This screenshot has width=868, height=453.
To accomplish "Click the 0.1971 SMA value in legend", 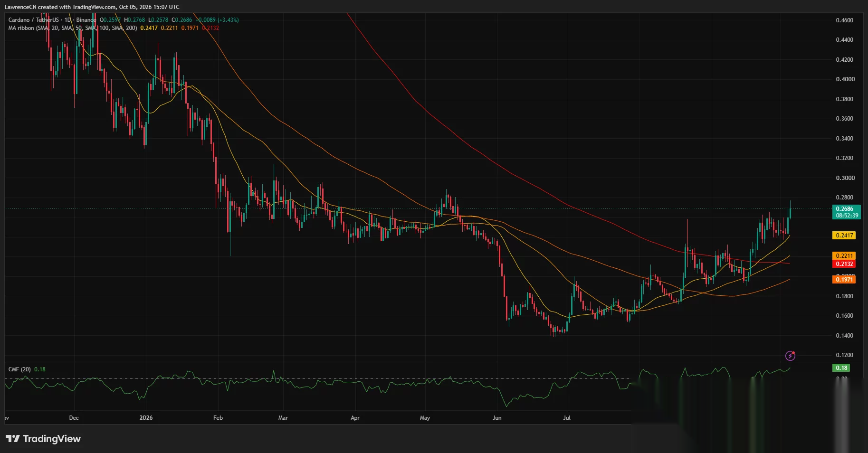I will (190, 28).
